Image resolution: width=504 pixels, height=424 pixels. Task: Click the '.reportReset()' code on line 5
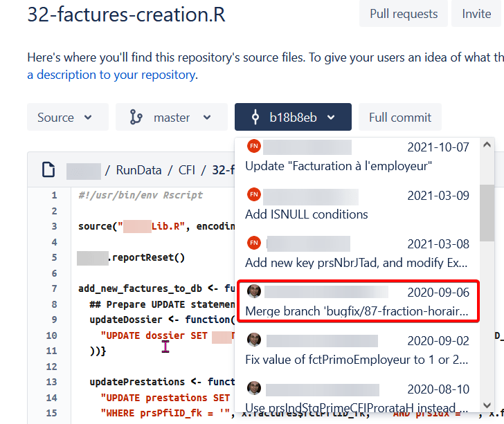[147, 257]
